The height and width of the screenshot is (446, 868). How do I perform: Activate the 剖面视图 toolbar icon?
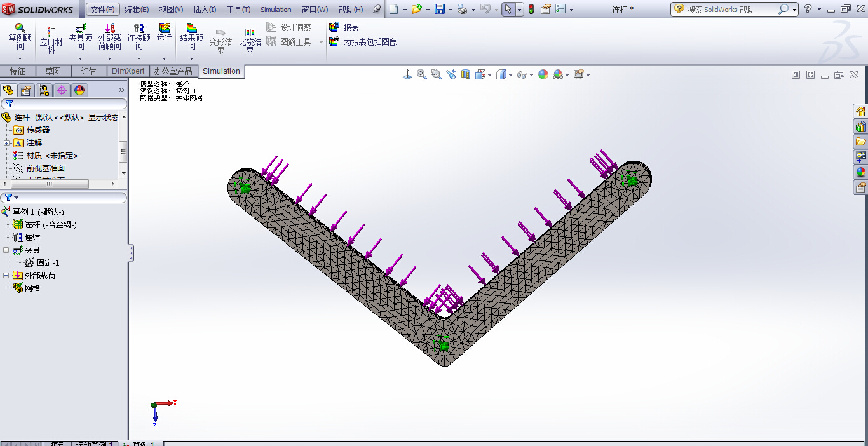coord(465,74)
